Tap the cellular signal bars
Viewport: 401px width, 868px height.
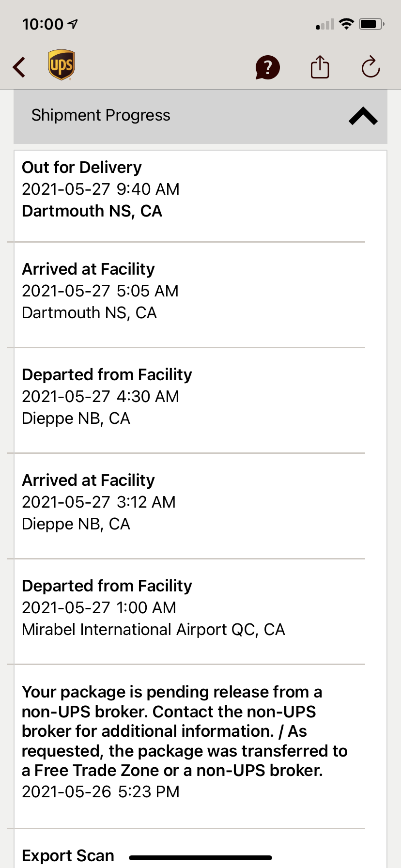325,25
